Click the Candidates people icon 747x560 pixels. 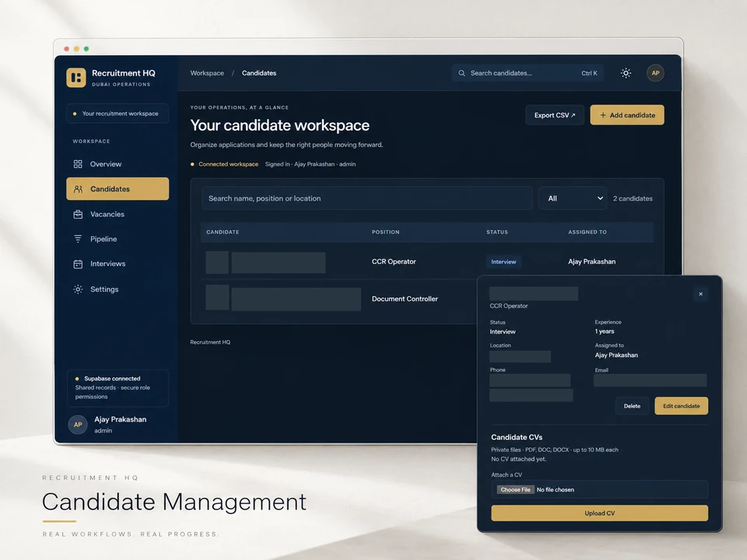(x=78, y=189)
